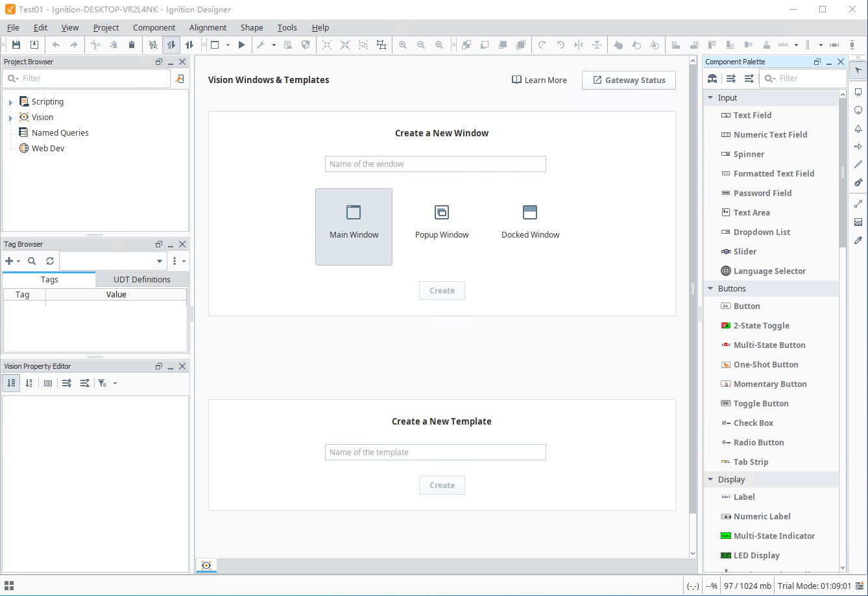The height and width of the screenshot is (596, 868).
Task: Expand the Scripting tree node
Action: tap(10, 103)
